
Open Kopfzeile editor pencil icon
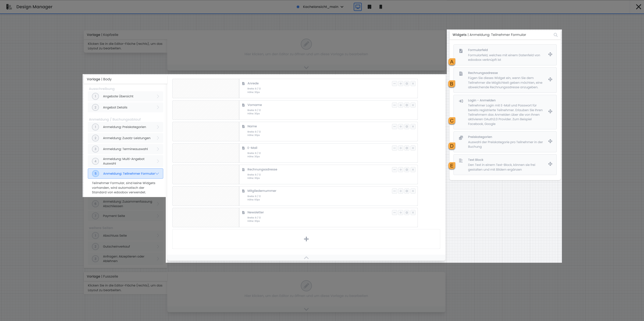(306, 44)
